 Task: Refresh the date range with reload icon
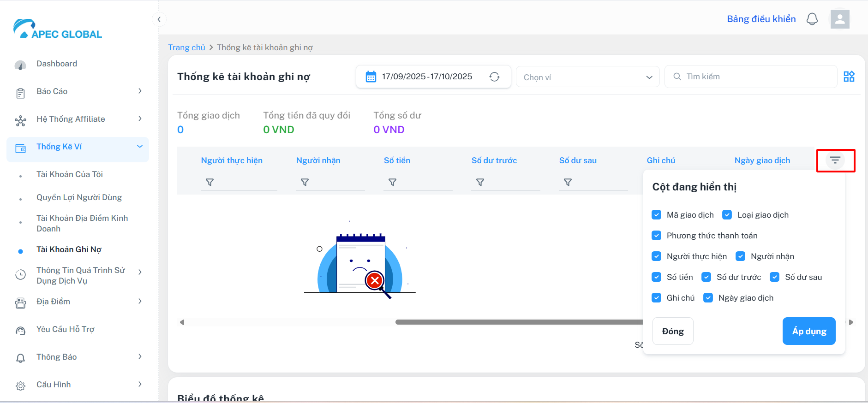494,77
